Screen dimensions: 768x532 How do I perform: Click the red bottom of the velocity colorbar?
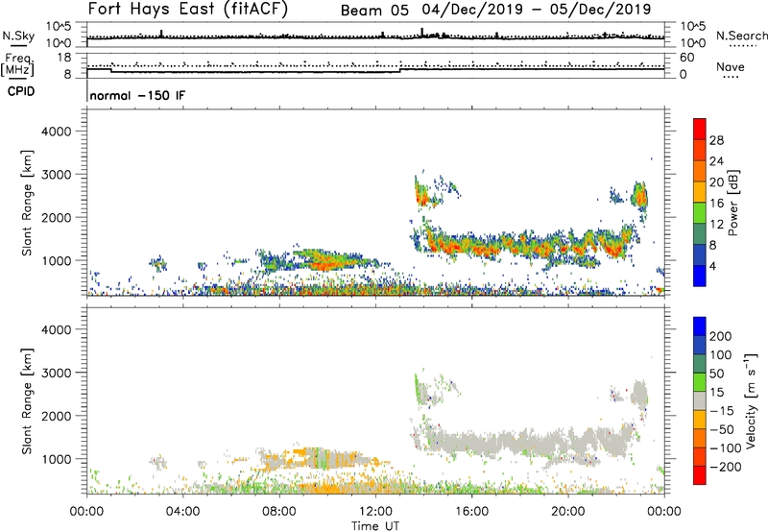pos(700,475)
